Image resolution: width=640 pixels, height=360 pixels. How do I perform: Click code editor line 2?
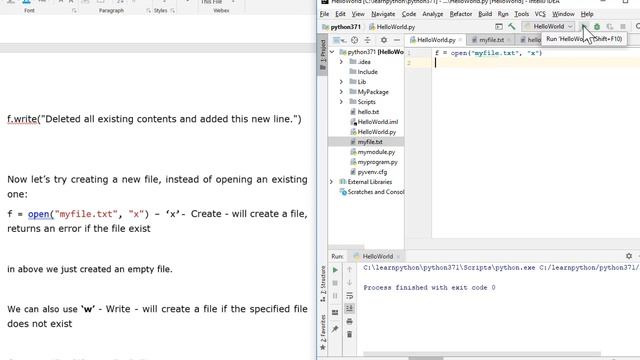[536, 63]
